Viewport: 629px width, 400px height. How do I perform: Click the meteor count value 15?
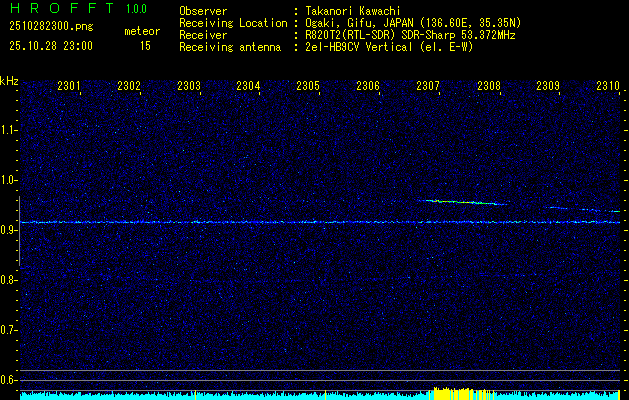pyautogui.click(x=145, y=46)
